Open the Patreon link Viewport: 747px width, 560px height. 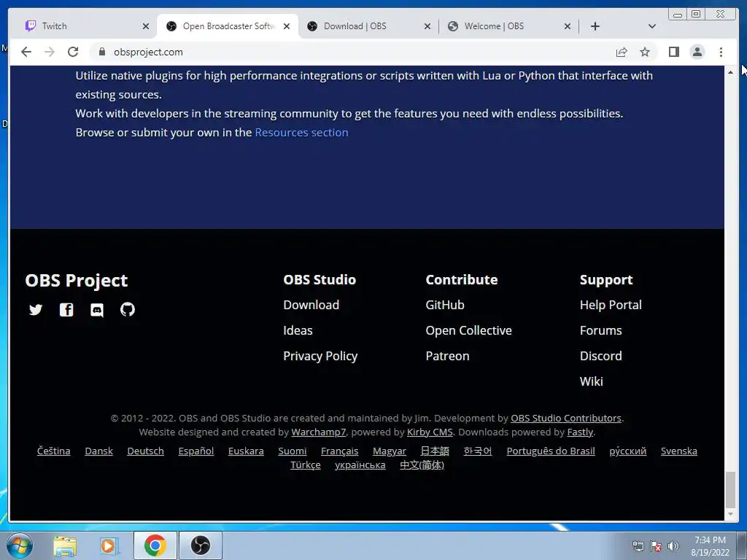click(x=447, y=356)
